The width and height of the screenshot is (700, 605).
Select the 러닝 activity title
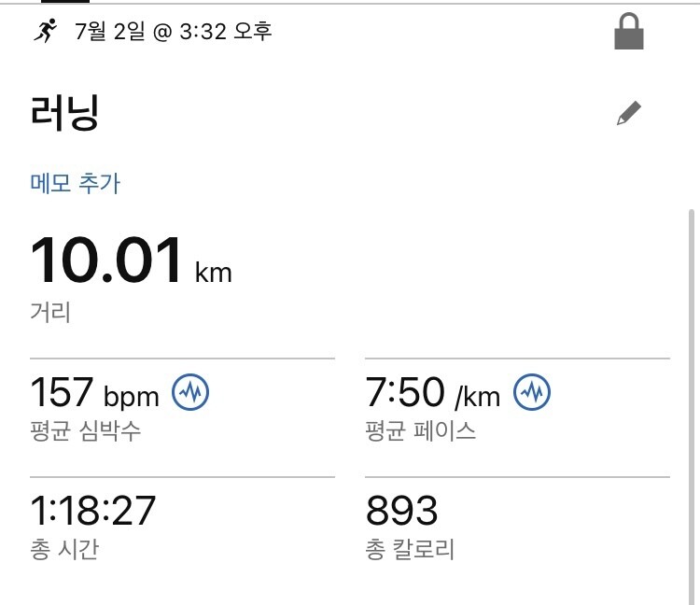point(64,113)
